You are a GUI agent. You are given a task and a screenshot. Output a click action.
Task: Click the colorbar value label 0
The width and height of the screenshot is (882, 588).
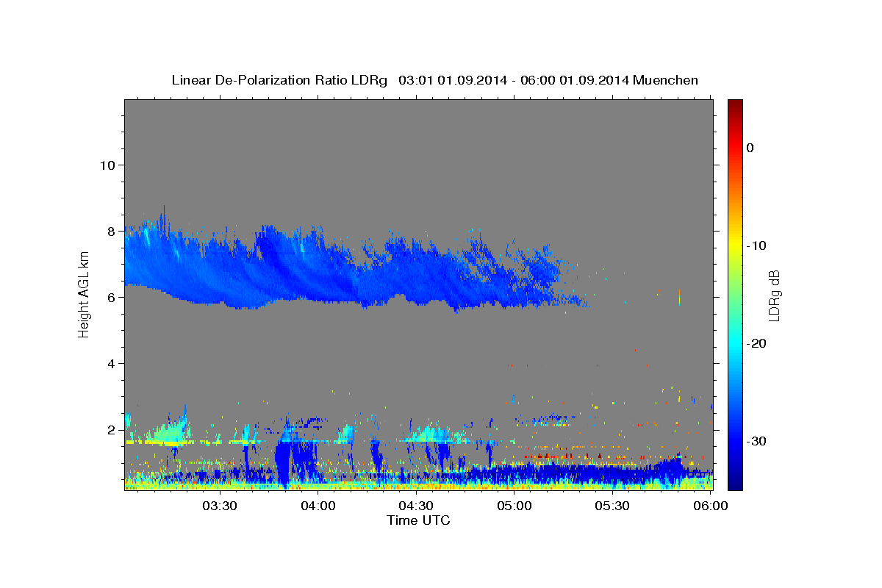coord(750,148)
